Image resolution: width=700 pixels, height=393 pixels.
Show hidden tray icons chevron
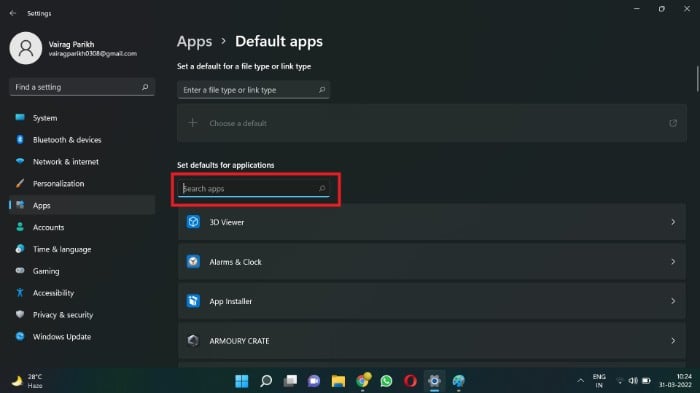pyautogui.click(x=580, y=380)
